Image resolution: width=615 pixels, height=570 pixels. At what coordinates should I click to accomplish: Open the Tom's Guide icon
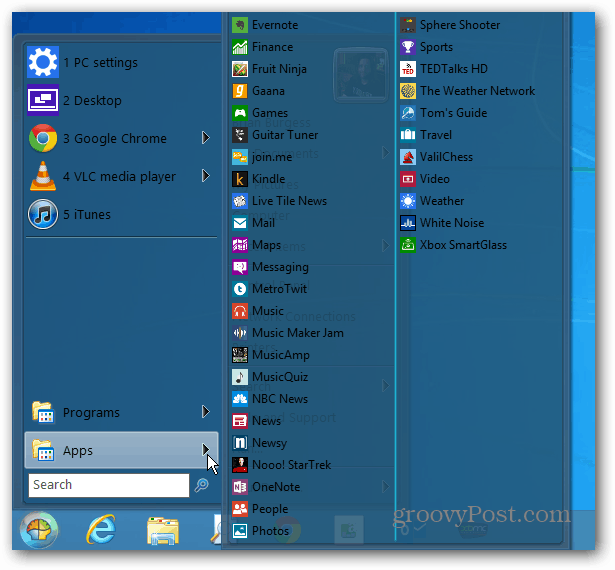(408, 113)
